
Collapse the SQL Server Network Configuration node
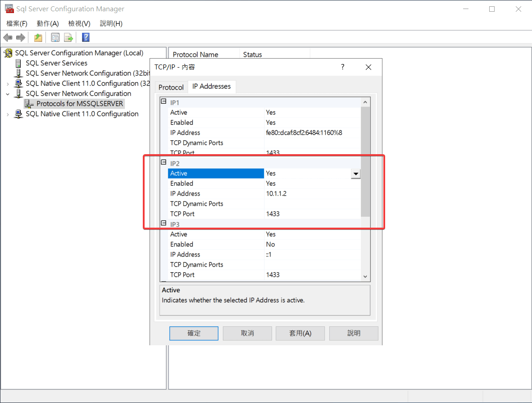[x=8, y=94]
